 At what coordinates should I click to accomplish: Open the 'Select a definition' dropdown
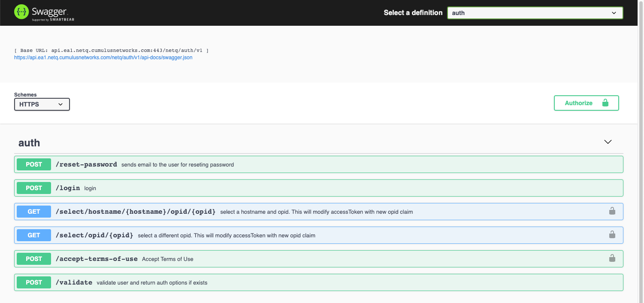(x=535, y=13)
